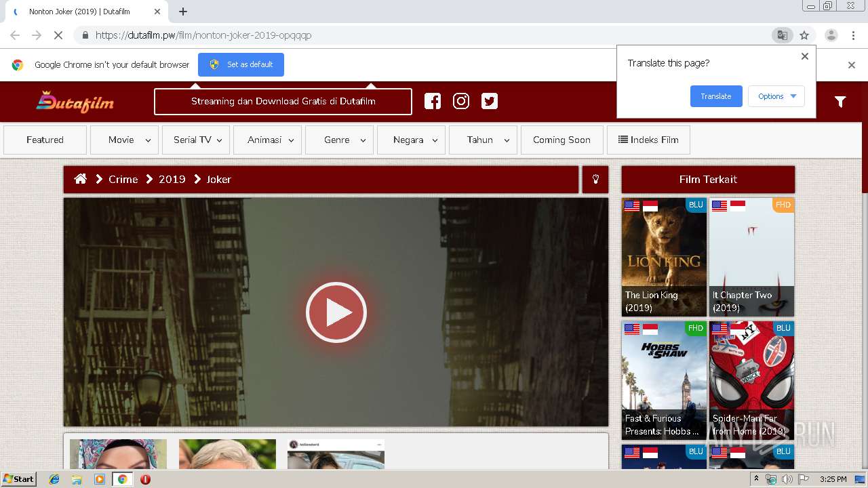The height and width of the screenshot is (488, 868).
Task: Close the translate popup
Action: 805,56
